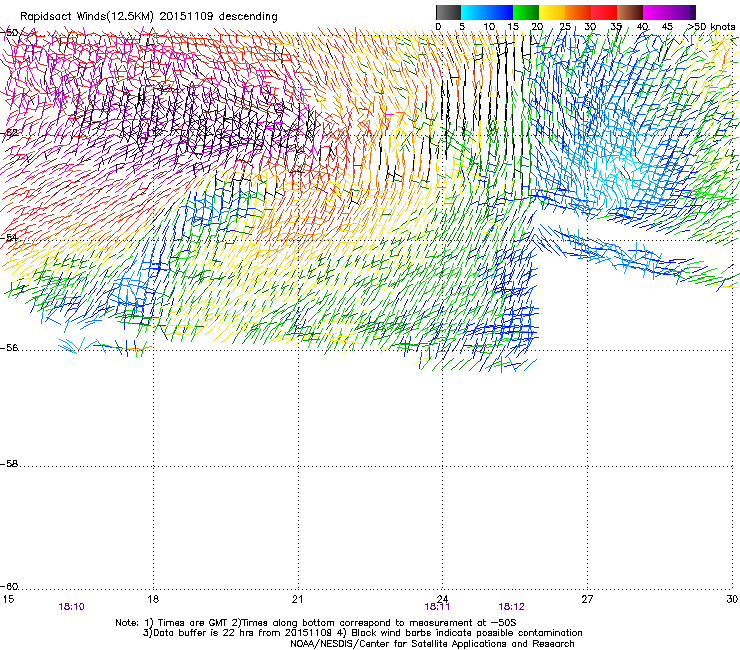Click the legend scale label '35'
Image resolution: width=740 pixels, height=650 pixels.
616,27
